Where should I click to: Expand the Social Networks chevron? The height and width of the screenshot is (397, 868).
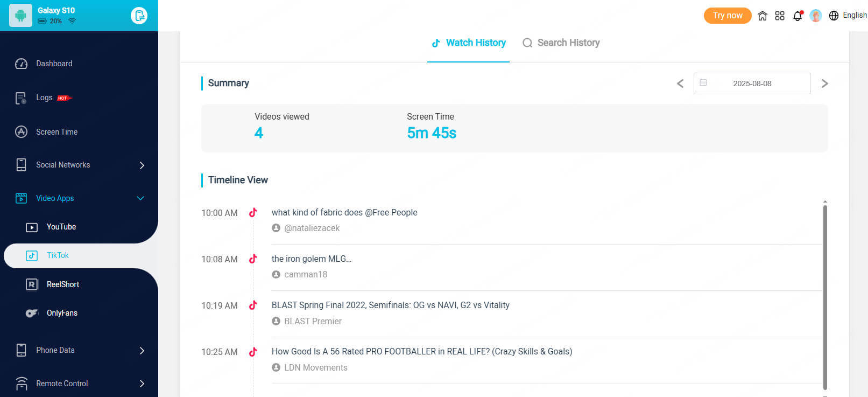coord(142,165)
